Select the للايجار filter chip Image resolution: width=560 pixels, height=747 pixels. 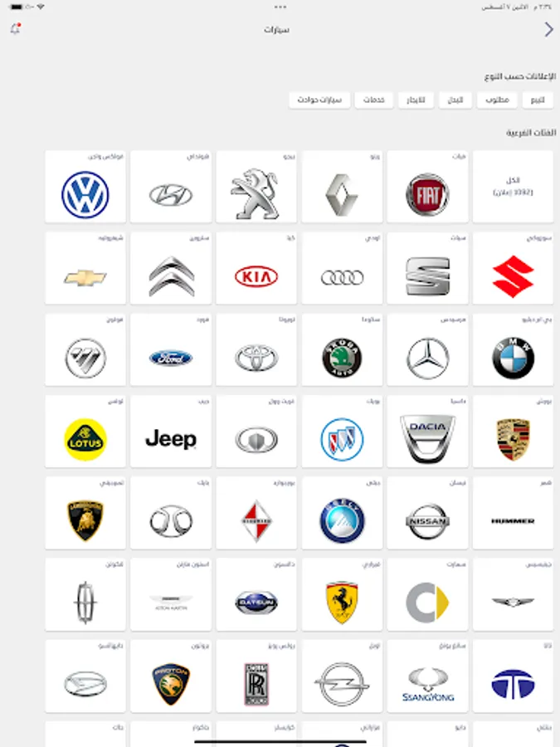[416, 100]
